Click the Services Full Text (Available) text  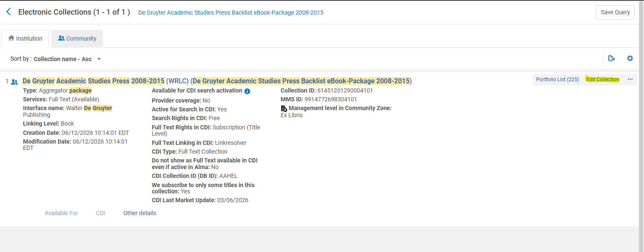pos(61,99)
